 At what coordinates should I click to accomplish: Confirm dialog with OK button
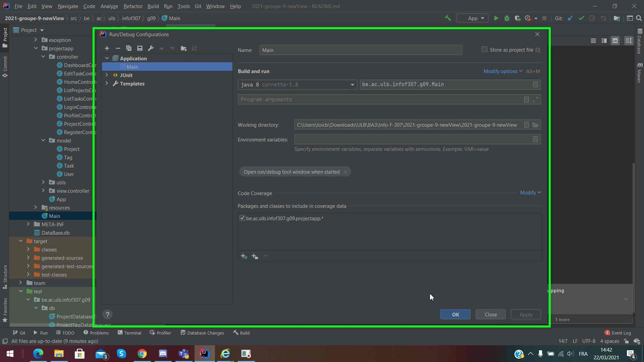pyautogui.click(x=455, y=314)
